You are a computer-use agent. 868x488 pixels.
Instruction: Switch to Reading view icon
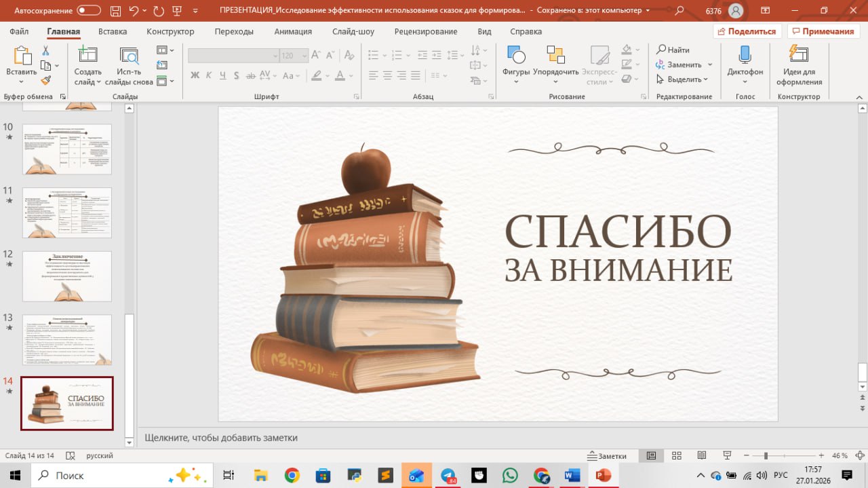[x=701, y=455]
